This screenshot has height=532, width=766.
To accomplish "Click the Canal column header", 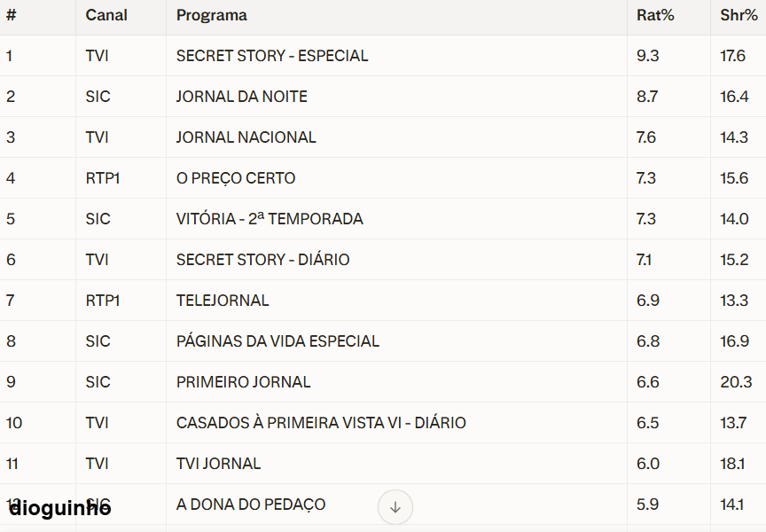I will pos(106,15).
